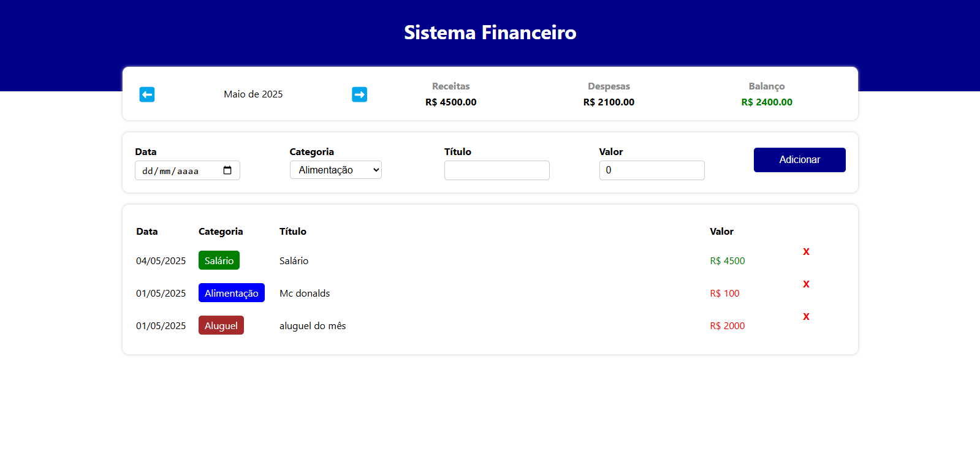Advance to next month with right arrow

coord(359,94)
